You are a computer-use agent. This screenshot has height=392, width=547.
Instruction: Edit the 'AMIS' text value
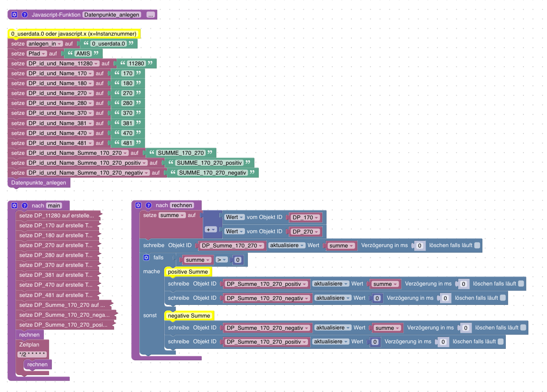coord(83,53)
